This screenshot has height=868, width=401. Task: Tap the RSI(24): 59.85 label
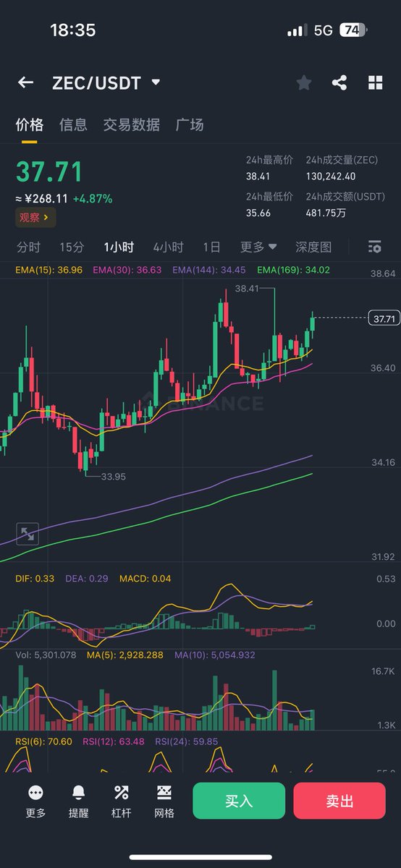point(186,741)
